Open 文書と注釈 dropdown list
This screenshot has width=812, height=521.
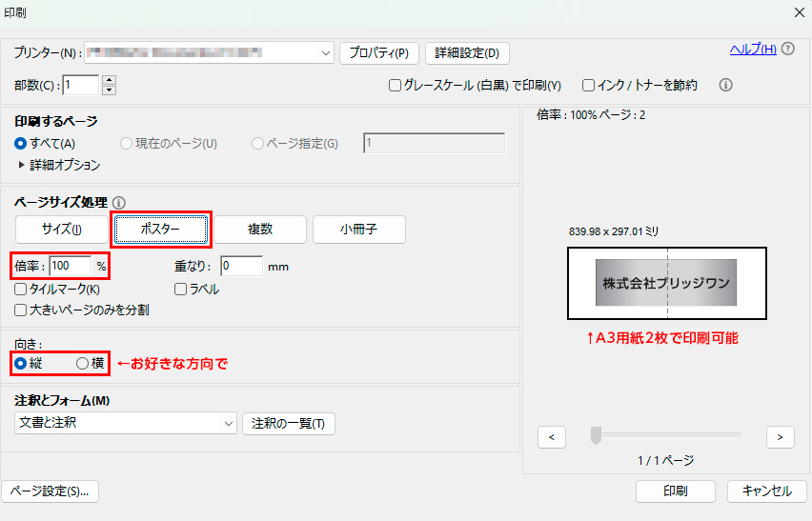click(229, 422)
